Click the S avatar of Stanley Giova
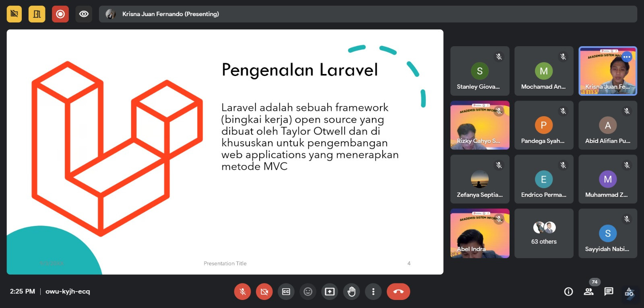The width and height of the screenshot is (644, 308). click(480, 71)
